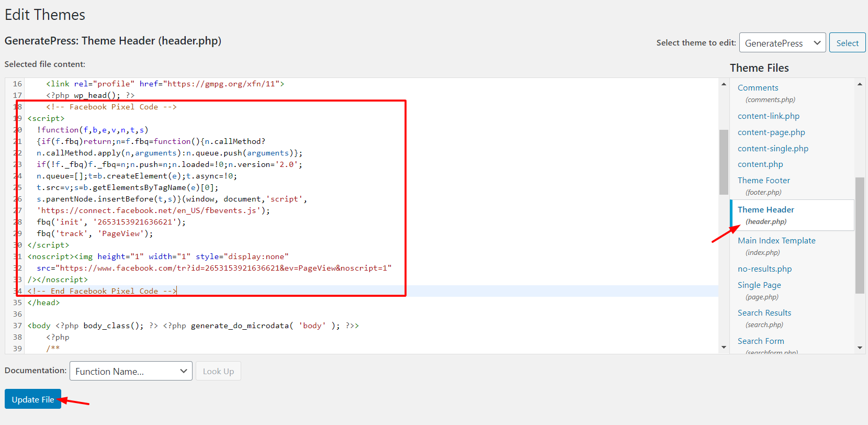Click Theme Files list scroll down arrow
The image size is (868, 425).
(860, 348)
